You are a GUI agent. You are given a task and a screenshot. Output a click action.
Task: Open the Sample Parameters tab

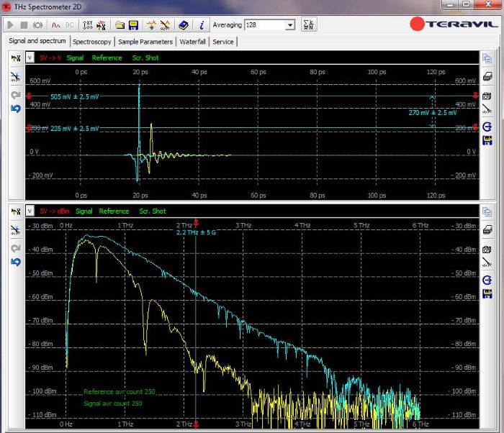(145, 42)
